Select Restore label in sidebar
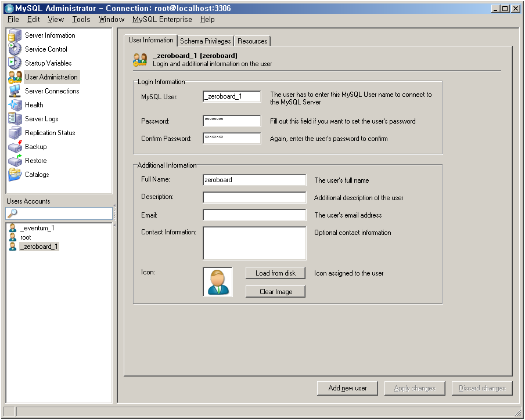The image size is (525, 420). point(36,161)
